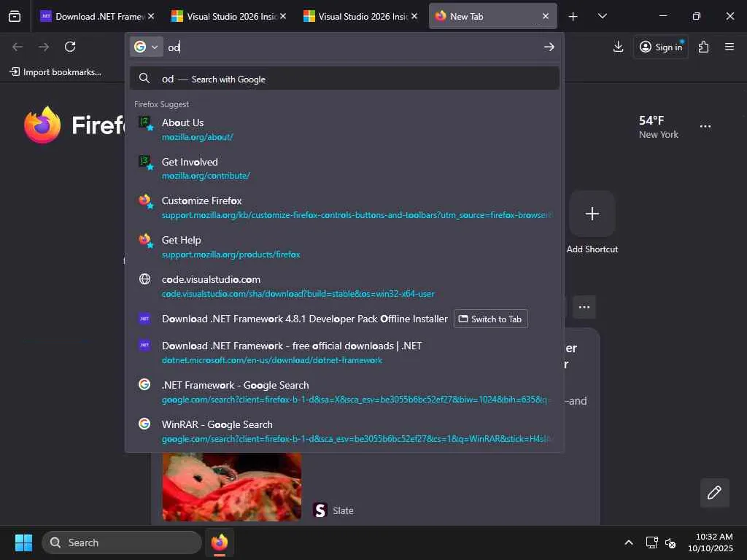
Task: Click the network status tray icon
Action: coord(651,542)
